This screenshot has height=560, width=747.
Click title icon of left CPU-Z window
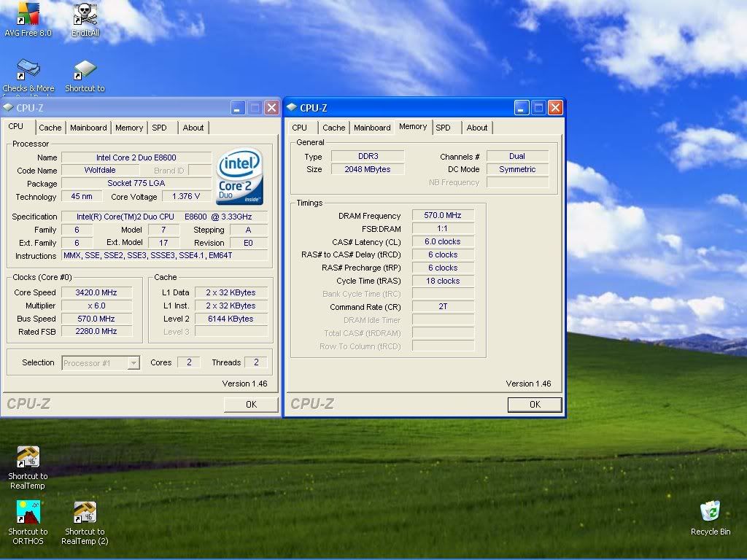(8, 108)
